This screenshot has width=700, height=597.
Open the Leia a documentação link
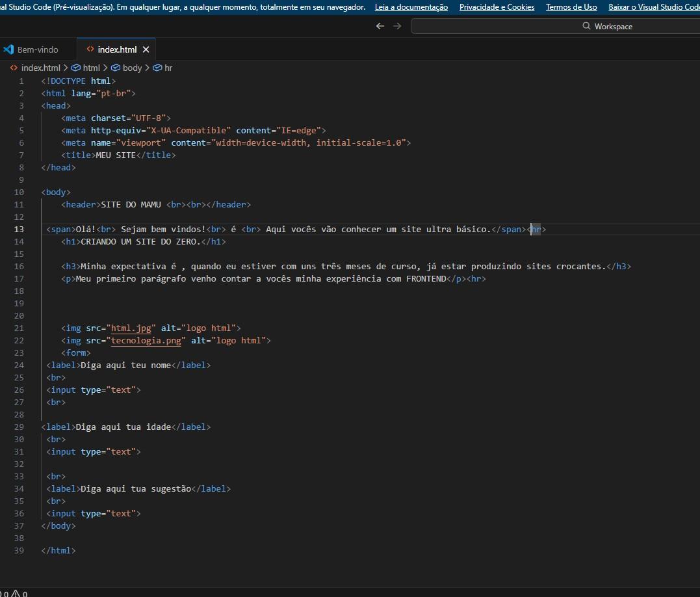[x=411, y=7]
